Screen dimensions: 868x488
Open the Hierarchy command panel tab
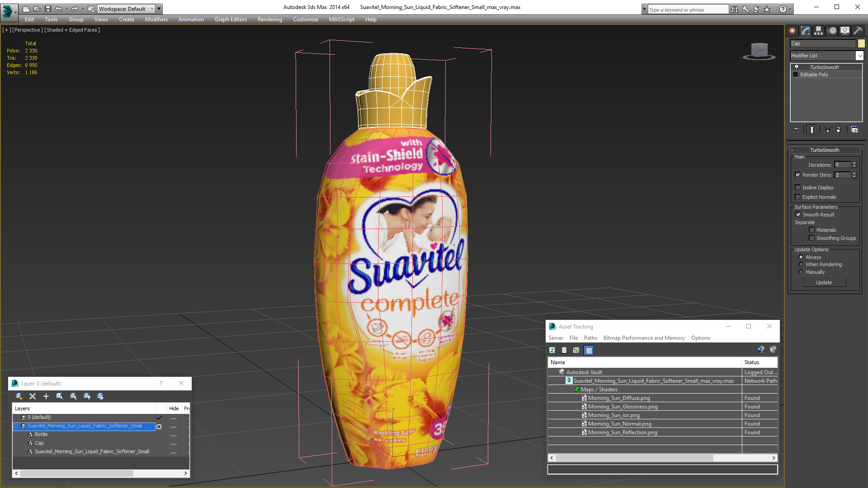818,31
